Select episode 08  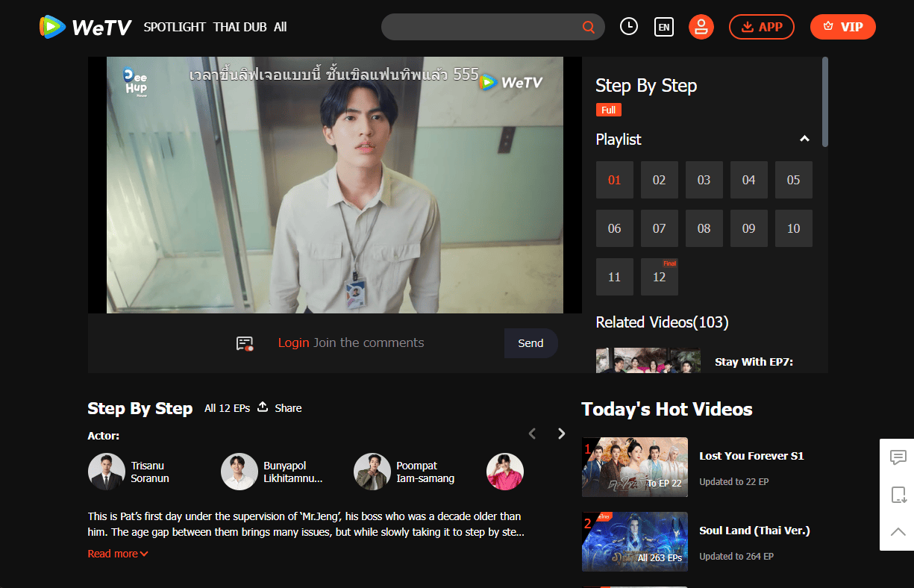[704, 228]
